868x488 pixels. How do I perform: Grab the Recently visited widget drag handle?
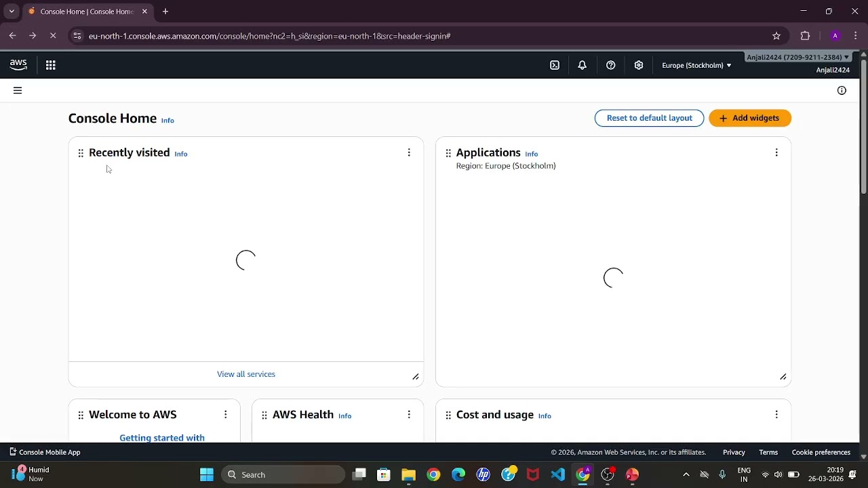[x=81, y=153]
